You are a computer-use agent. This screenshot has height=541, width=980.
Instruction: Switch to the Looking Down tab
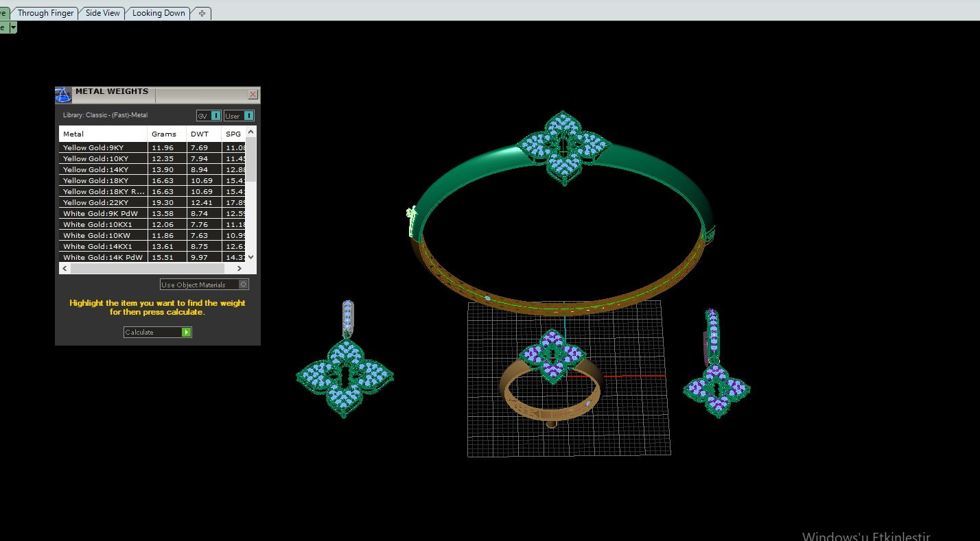pos(159,13)
